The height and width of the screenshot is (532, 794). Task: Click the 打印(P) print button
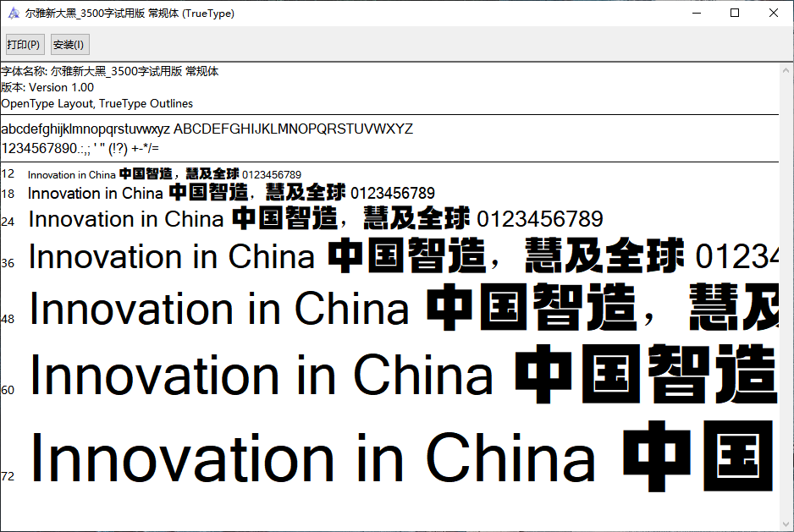[x=25, y=45]
